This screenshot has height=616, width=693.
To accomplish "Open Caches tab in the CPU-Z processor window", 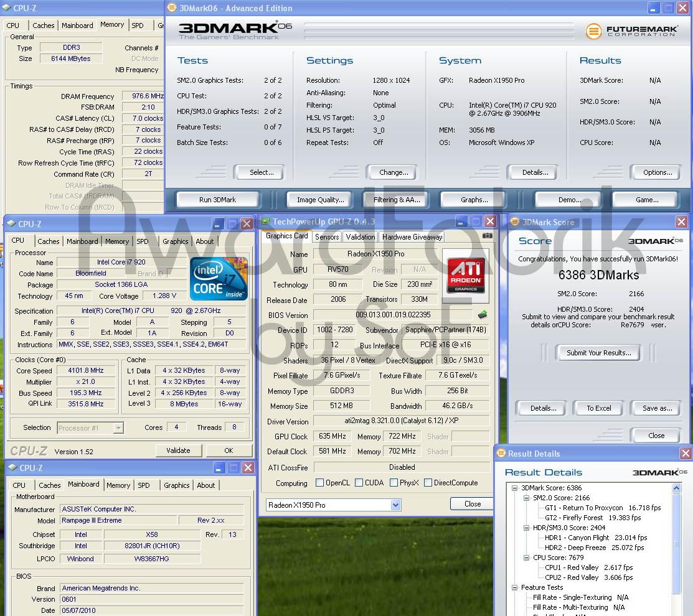I will tap(48, 241).
